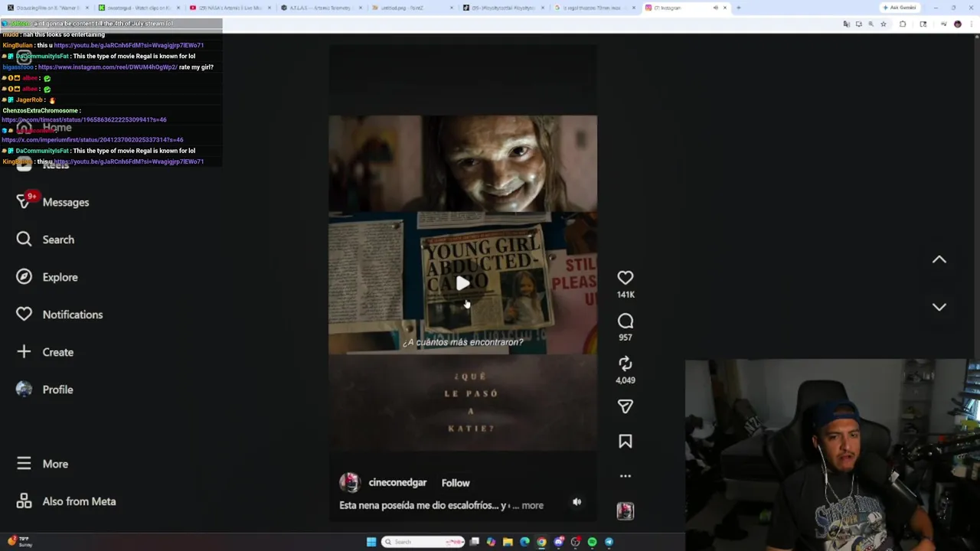
Task: Go to next reel with down chevron
Action: pos(939,307)
